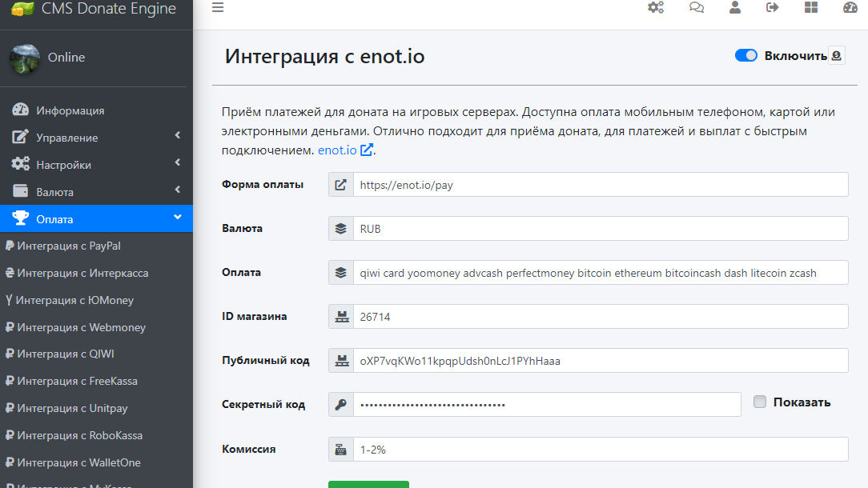Click the ID магазина input field
This screenshot has width=868, height=488.
(600, 317)
